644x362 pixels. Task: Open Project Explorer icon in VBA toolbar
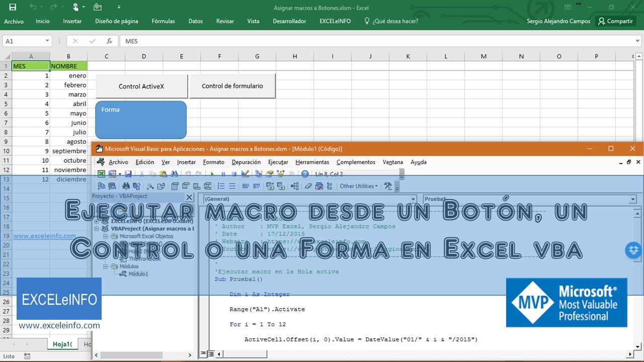pos(259,174)
